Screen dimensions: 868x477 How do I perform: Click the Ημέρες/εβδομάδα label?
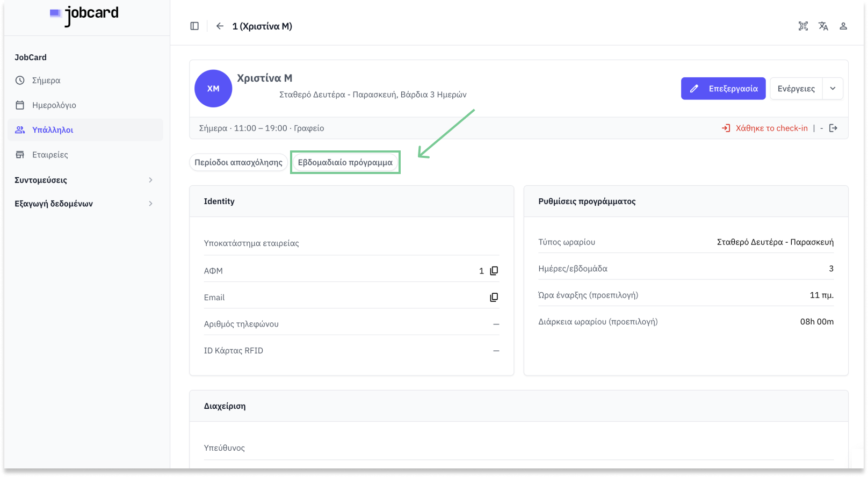click(x=573, y=269)
